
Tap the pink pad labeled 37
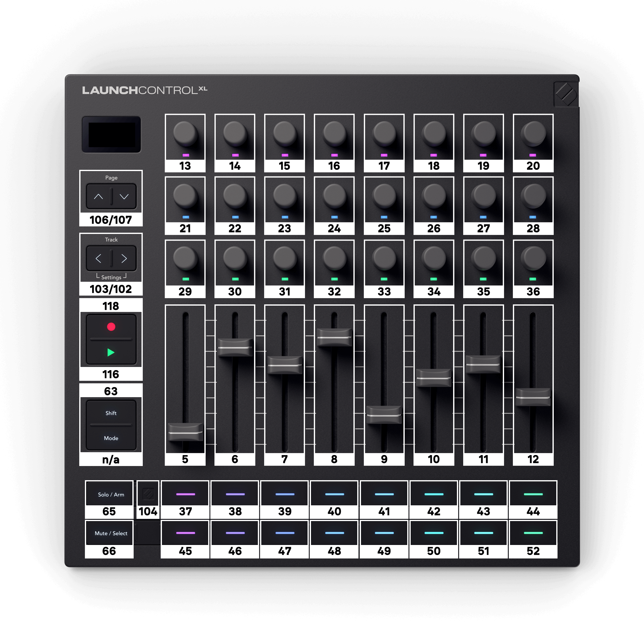(x=185, y=493)
